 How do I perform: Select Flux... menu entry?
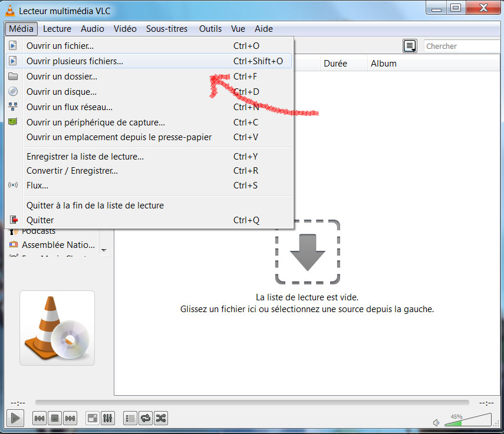click(149, 185)
